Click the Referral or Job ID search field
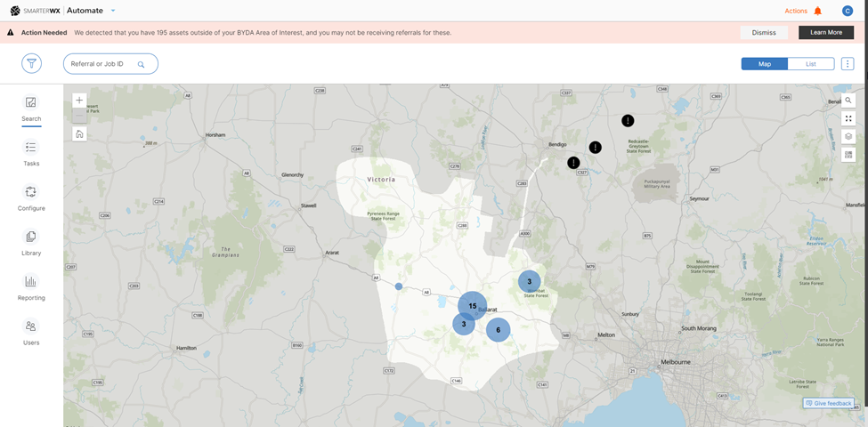 click(x=102, y=64)
